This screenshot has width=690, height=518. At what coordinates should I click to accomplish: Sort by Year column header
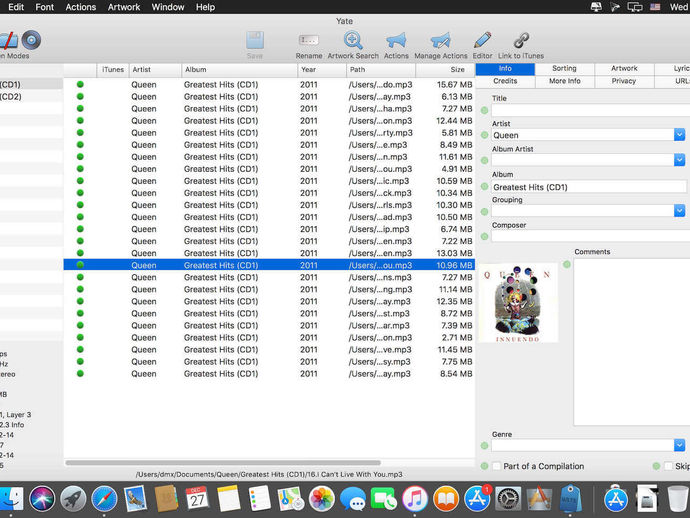322,70
